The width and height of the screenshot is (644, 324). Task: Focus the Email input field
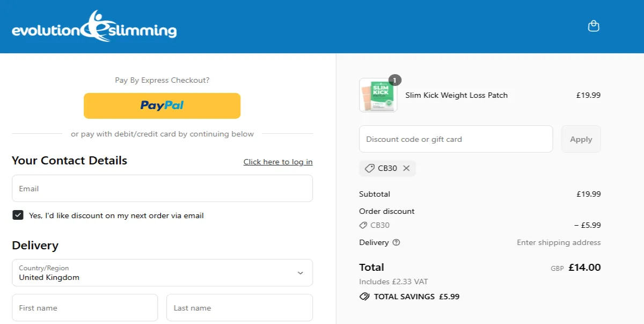point(162,189)
